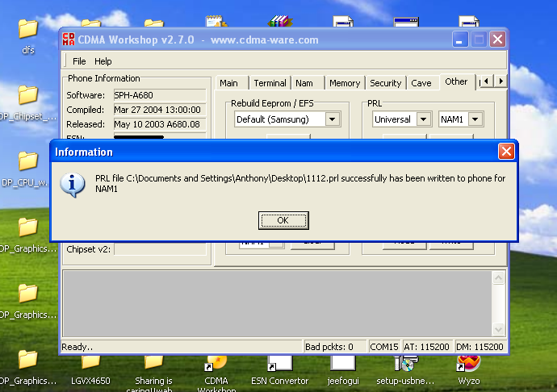Click the Chipset v2 field
This screenshot has height=392, width=557.
(160, 249)
